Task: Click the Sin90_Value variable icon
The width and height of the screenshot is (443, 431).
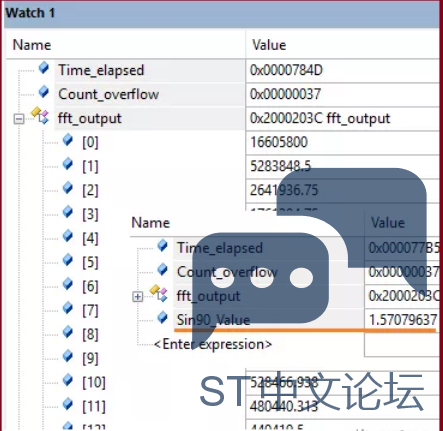Action: (162, 318)
